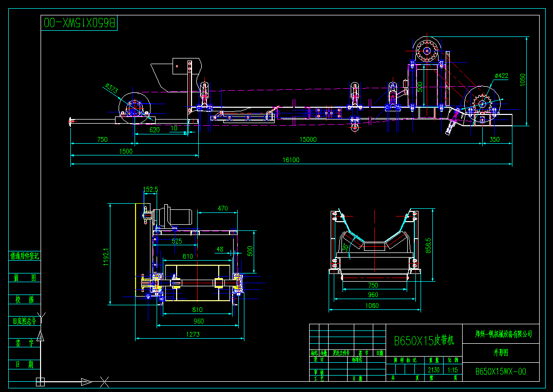Click the 470 dimension text
Image resolution: width=553 pixels, height=392 pixels.
[x=222, y=208]
